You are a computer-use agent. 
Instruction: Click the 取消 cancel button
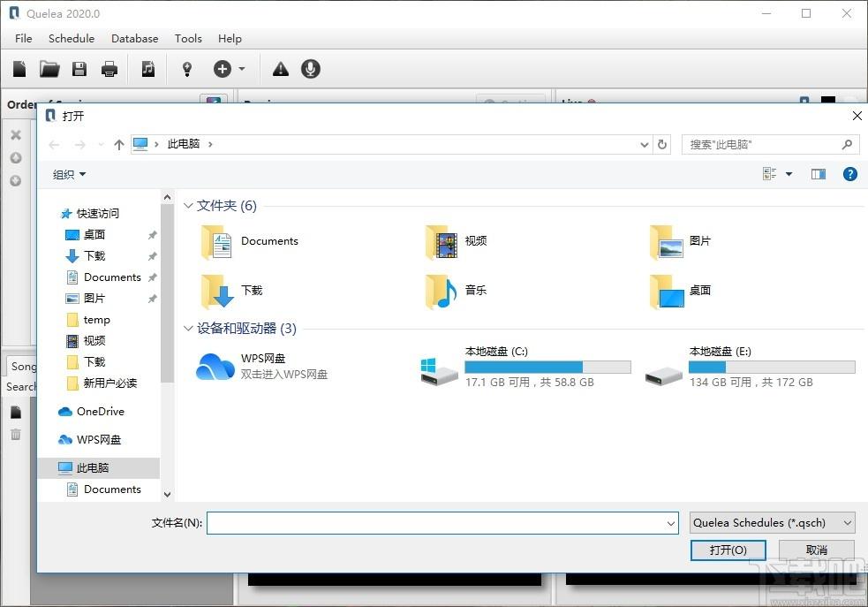tap(817, 550)
